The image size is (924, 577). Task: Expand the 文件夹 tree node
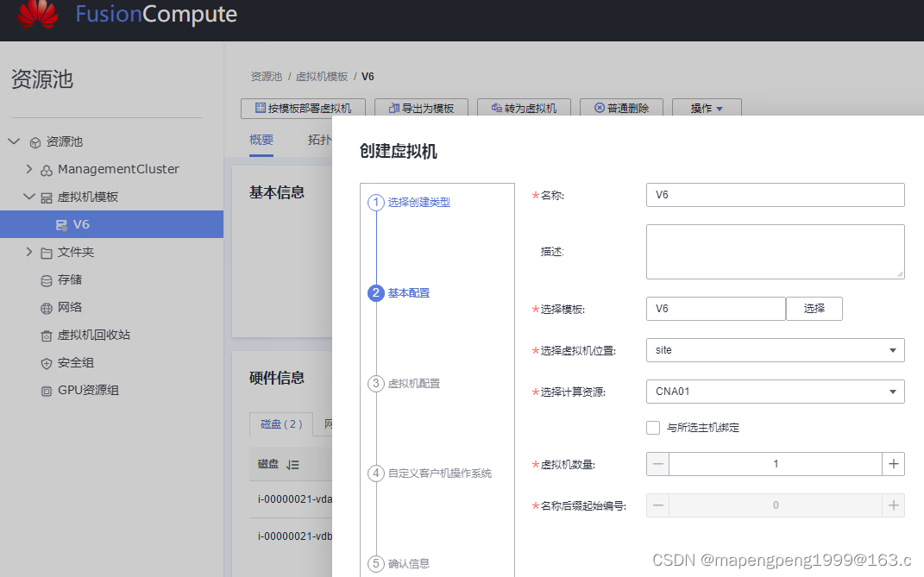pyautogui.click(x=28, y=252)
